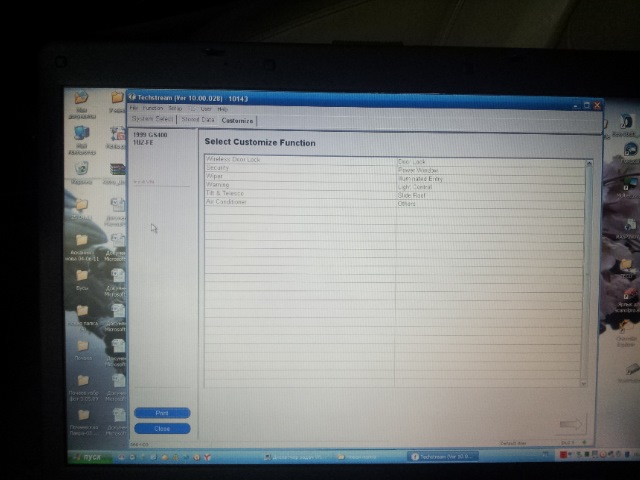Image resolution: width=640 pixels, height=480 pixels.
Task: Minimize the Techstream window
Action: tap(576, 106)
